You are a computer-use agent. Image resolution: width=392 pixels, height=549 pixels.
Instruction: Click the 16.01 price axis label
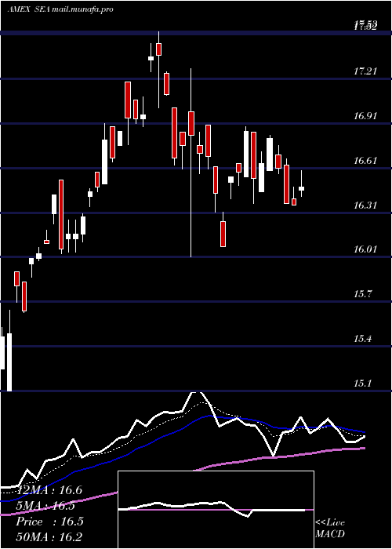tap(365, 249)
